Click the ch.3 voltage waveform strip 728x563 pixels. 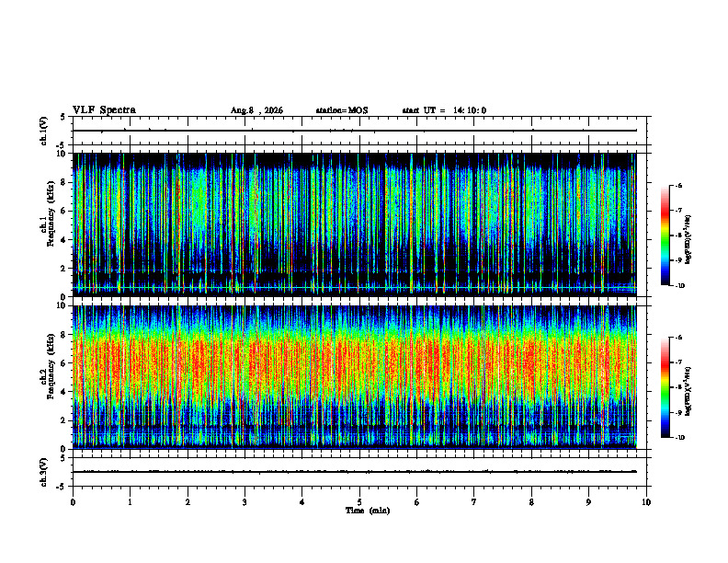(359, 472)
